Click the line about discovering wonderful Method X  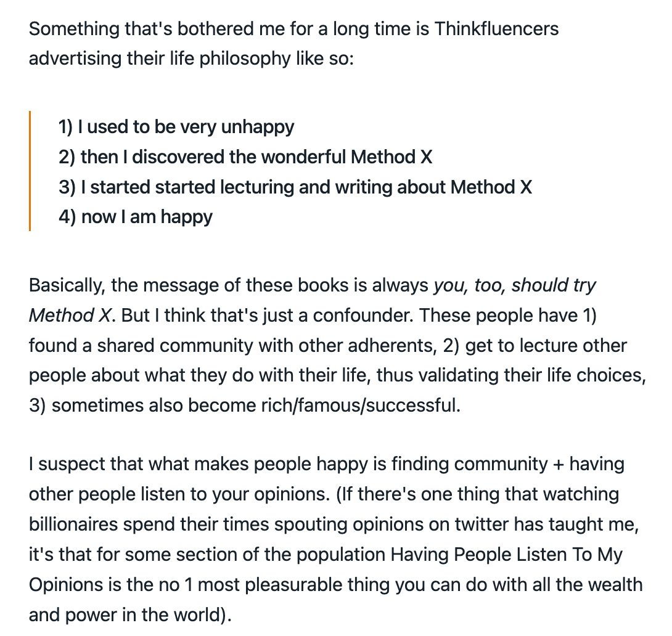(x=245, y=157)
